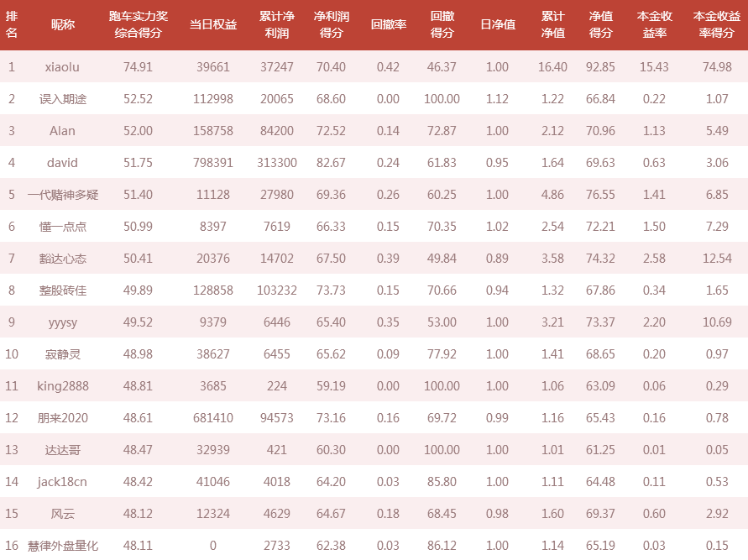Click the king2888 nickname
The image size is (748, 560).
pos(62,386)
